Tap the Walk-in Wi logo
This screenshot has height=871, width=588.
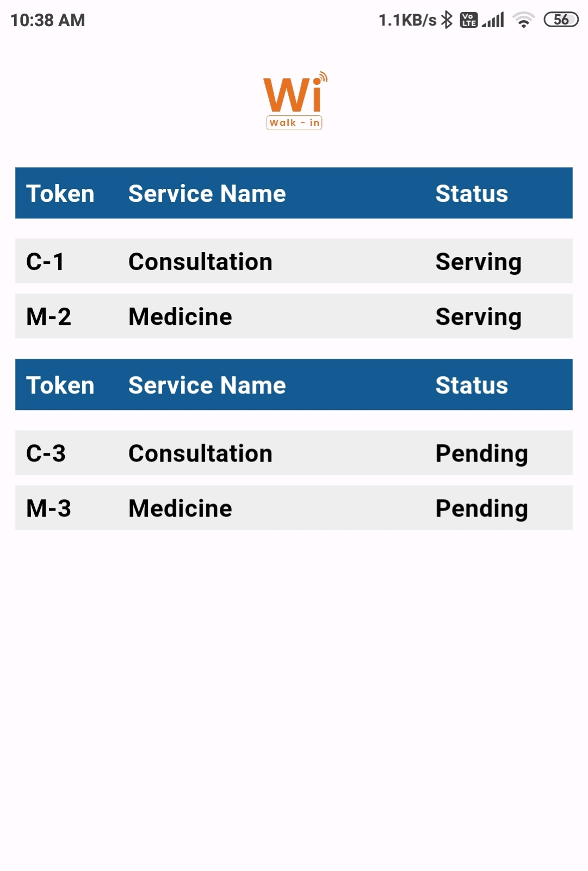(x=295, y=101)
